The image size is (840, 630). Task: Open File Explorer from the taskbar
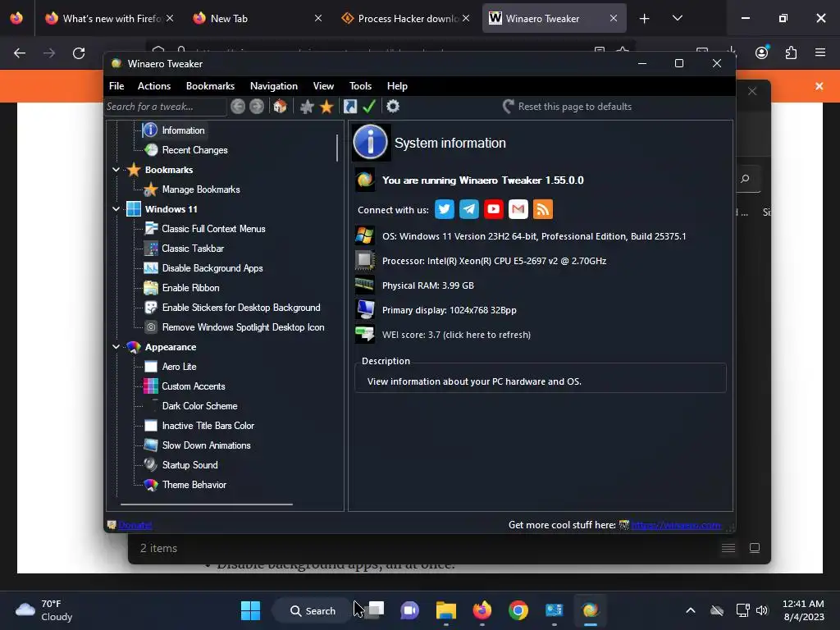click(x=446, y=610)
